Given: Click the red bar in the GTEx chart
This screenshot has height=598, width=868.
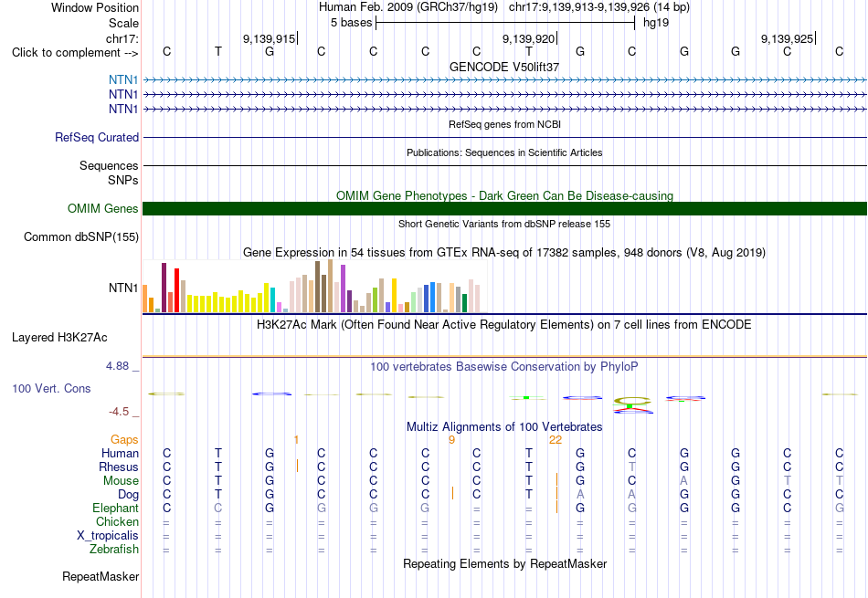Looking at the screenshot, I should coord(177,290).
